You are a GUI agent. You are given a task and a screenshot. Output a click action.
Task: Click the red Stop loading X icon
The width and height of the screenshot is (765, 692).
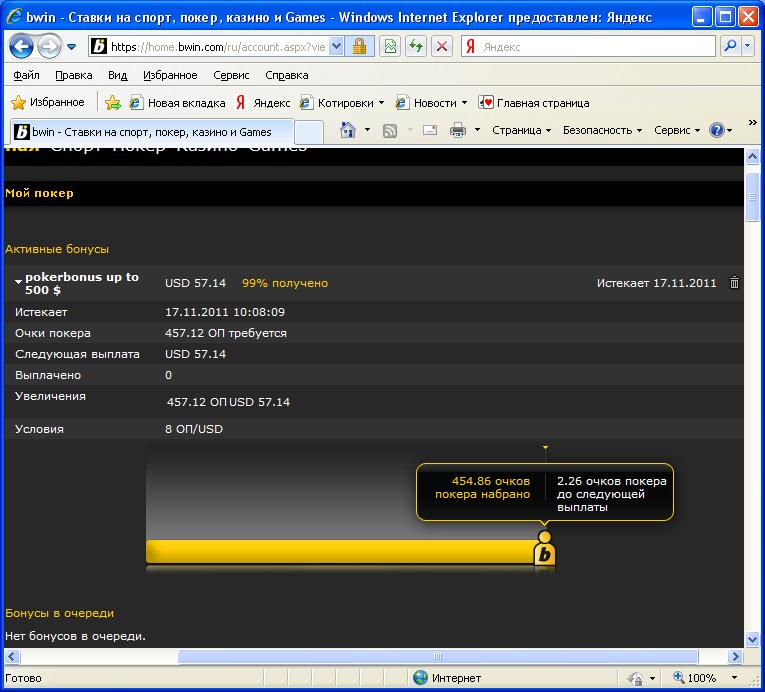tap(442, 47)
